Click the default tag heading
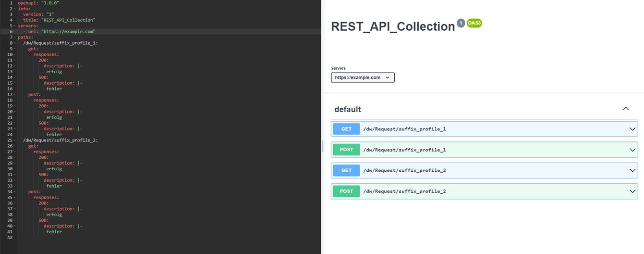Screen dimensions: 644x254 [348, 109]
